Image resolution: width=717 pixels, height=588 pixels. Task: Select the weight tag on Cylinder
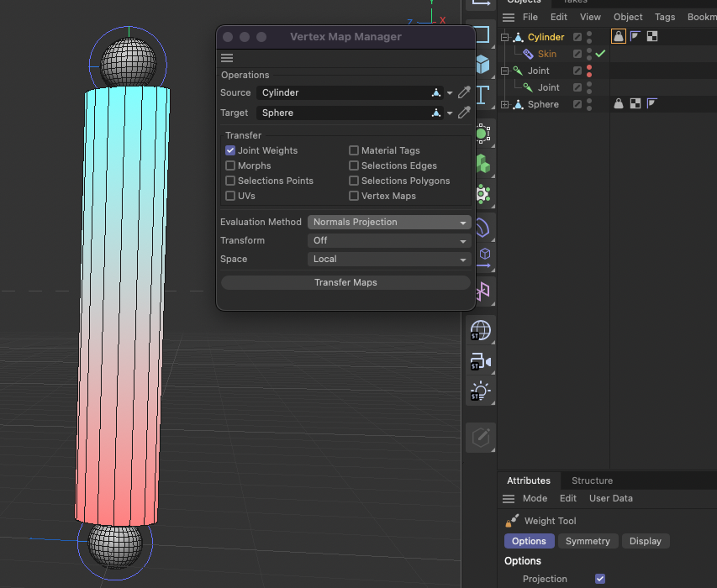click(619, 36)
